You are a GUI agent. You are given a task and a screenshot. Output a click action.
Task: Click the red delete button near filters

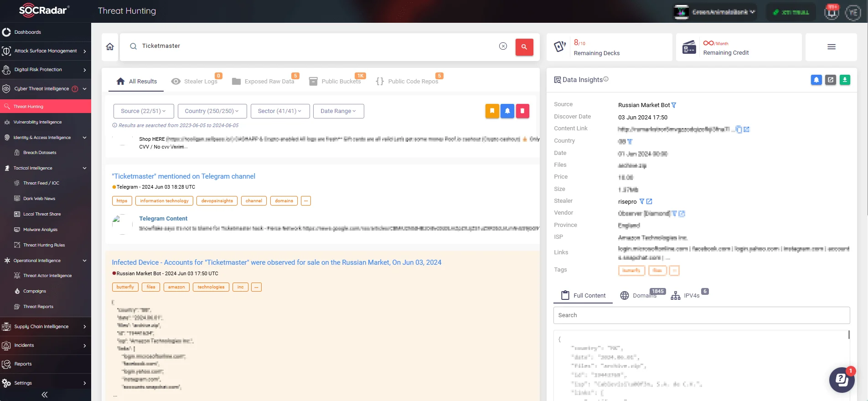(522, 111)
